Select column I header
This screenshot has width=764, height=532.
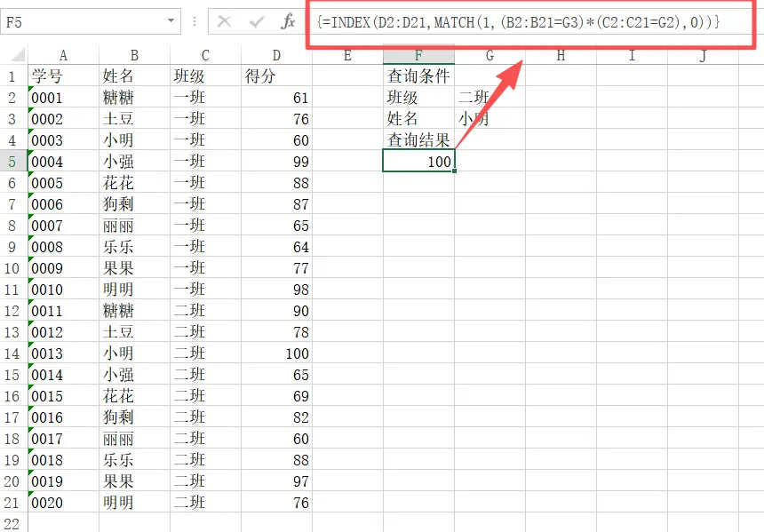(632, 56)
